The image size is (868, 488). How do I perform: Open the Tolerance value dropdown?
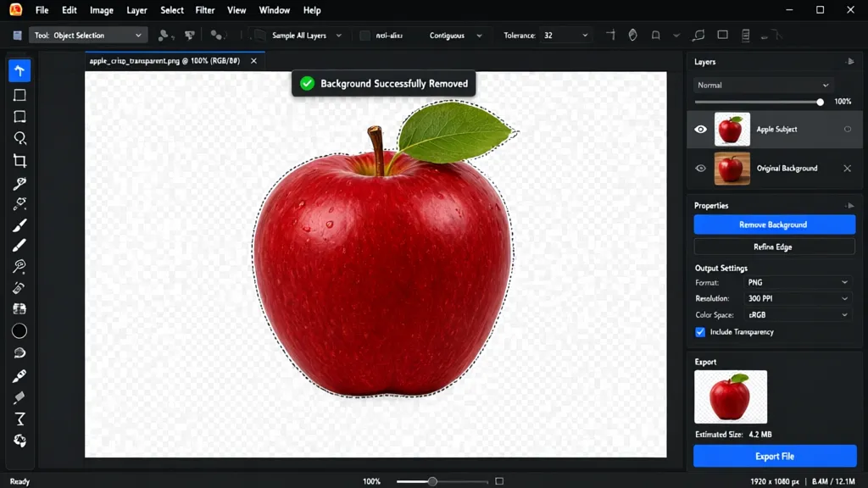565,36
